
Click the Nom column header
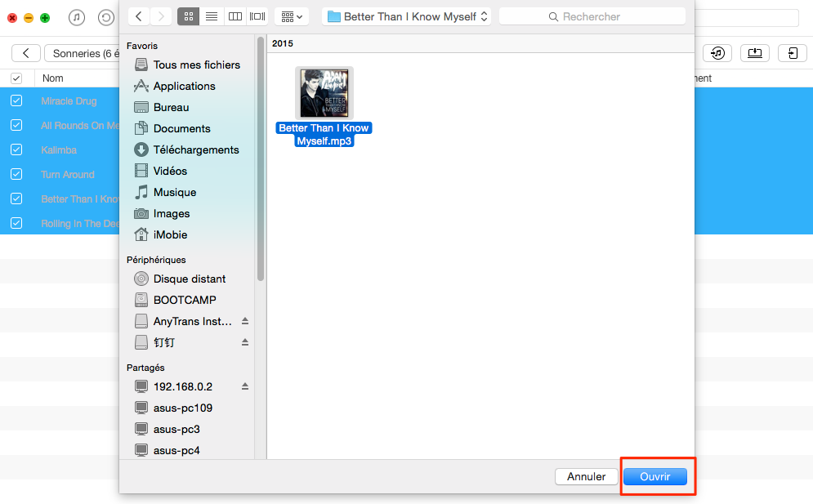click(53, 78)
